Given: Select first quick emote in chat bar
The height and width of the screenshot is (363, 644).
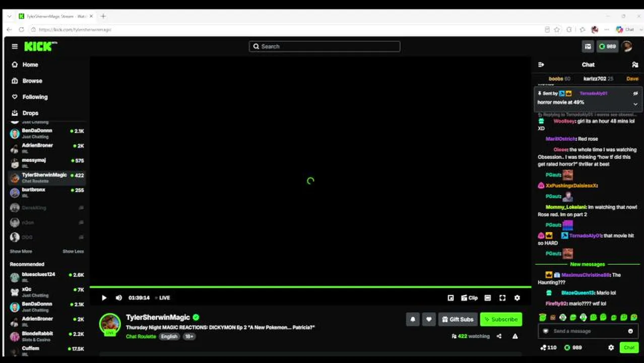Looking at the screenshot, I should click(542, 317).
